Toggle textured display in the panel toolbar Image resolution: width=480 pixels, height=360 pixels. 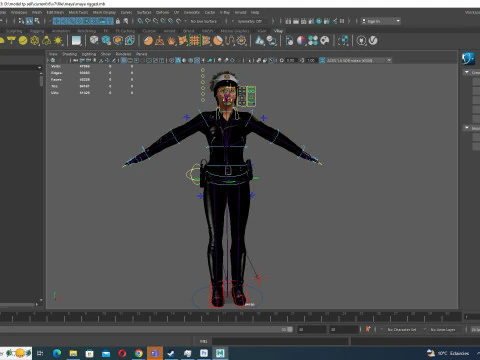(x=197, y=60)
